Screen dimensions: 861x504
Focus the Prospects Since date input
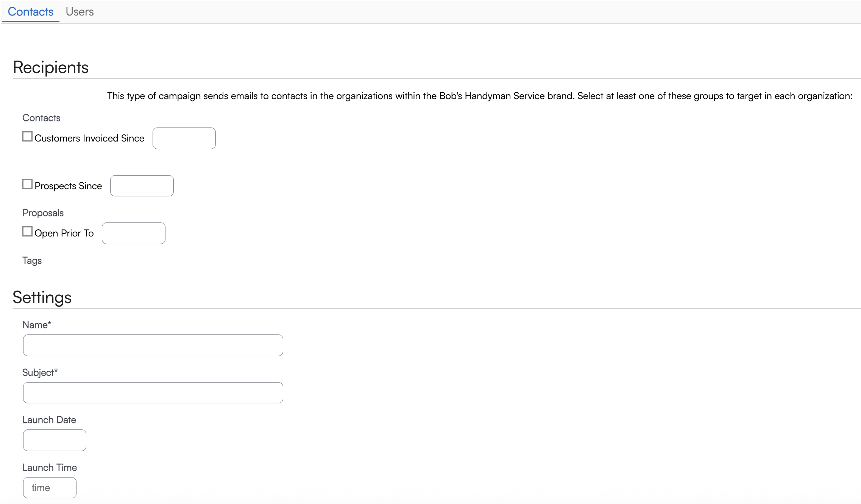(x=142, y=186)
